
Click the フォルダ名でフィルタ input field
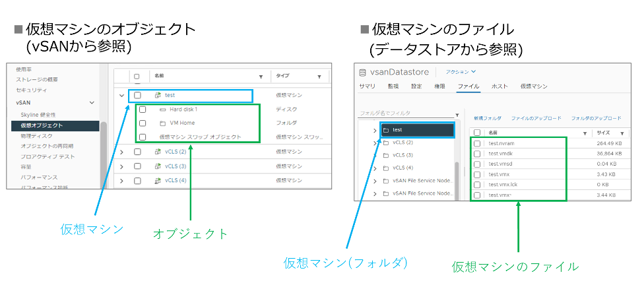pos(405,114)
